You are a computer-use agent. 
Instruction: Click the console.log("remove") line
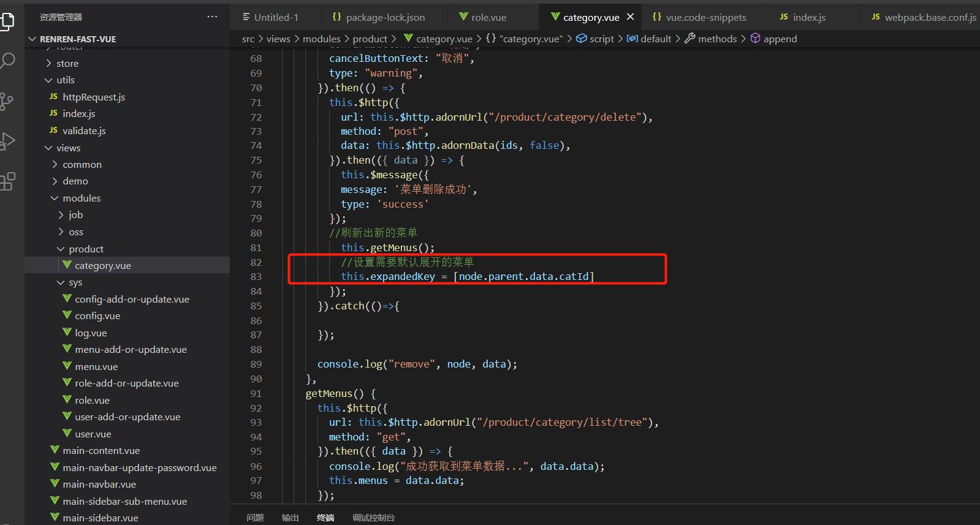click(417, 364)
